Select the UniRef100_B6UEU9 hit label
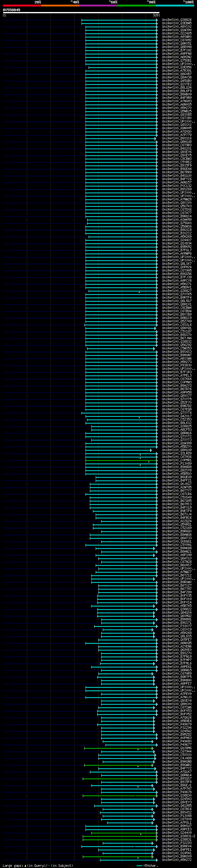 (177, 477)
